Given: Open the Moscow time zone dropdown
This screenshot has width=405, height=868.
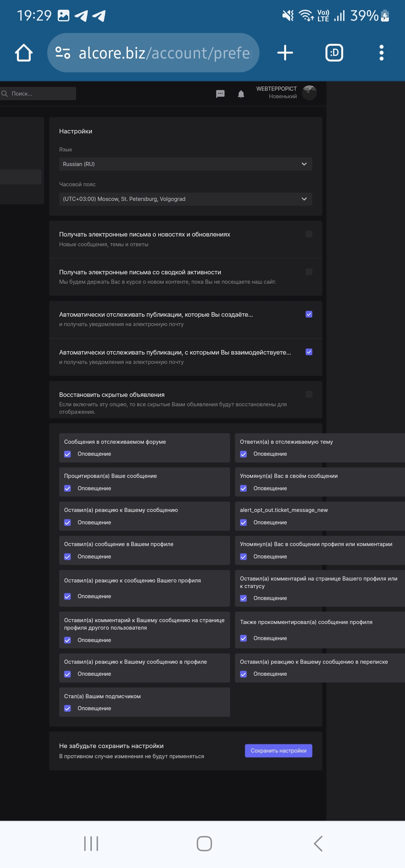Looking at the screenshot, I should tap(186, 199).
